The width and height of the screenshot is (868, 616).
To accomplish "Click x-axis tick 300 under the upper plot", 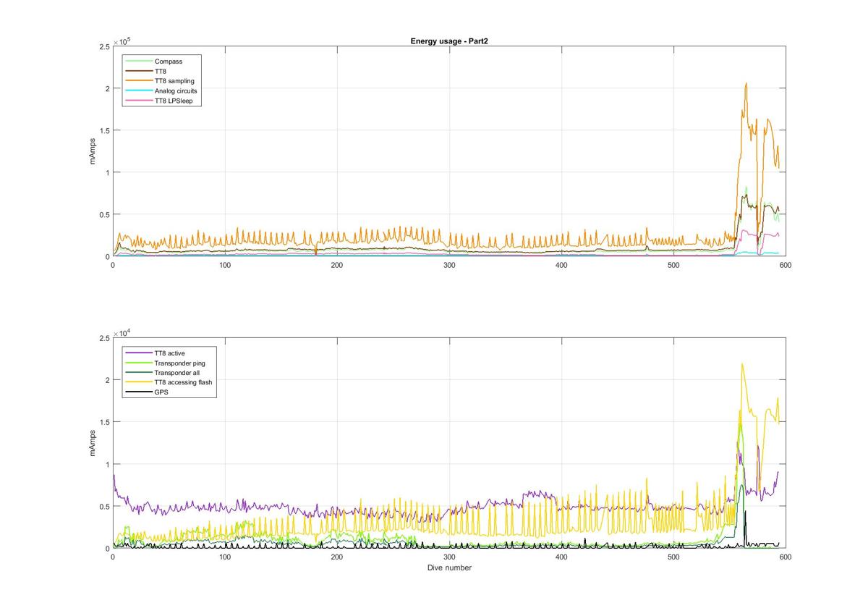I will pos(449,266).
